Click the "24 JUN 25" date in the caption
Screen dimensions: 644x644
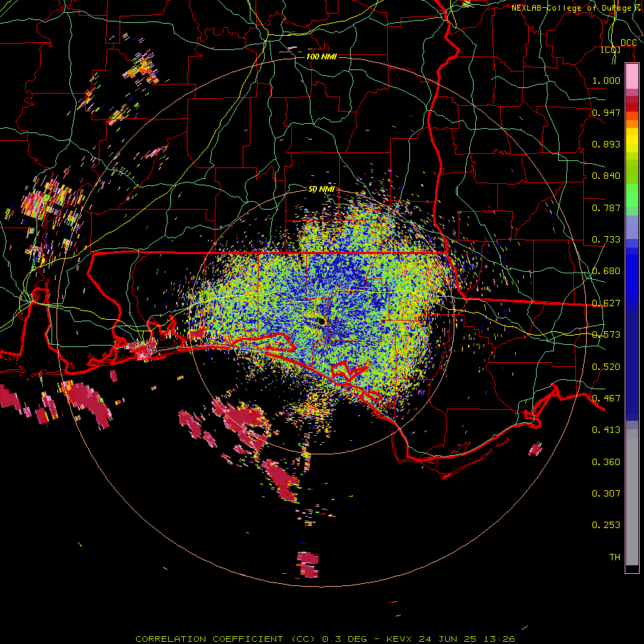tap(448, 639)
